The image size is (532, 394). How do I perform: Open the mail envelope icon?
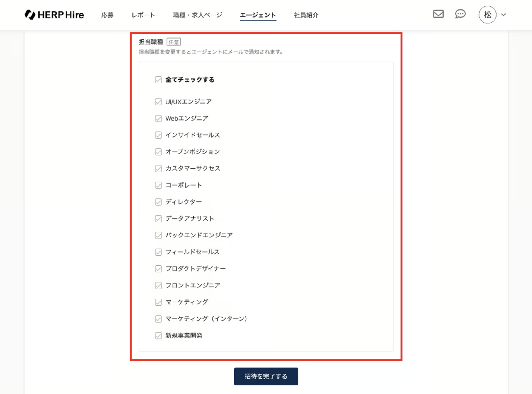tap(438, 14)
